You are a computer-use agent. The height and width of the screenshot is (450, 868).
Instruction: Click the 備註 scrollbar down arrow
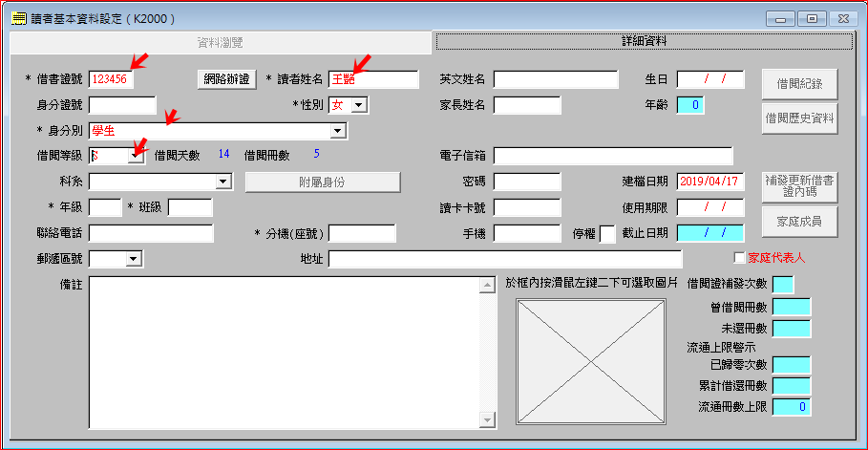488,420
